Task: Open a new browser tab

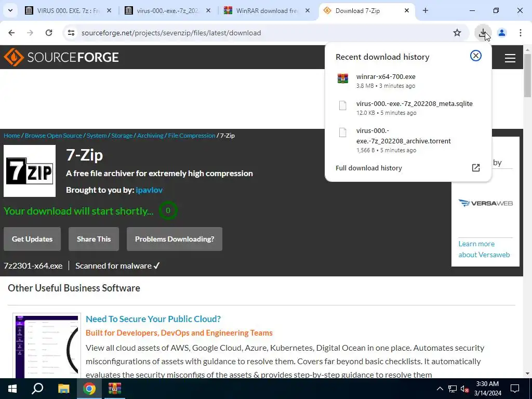Action: coord(425,10)
